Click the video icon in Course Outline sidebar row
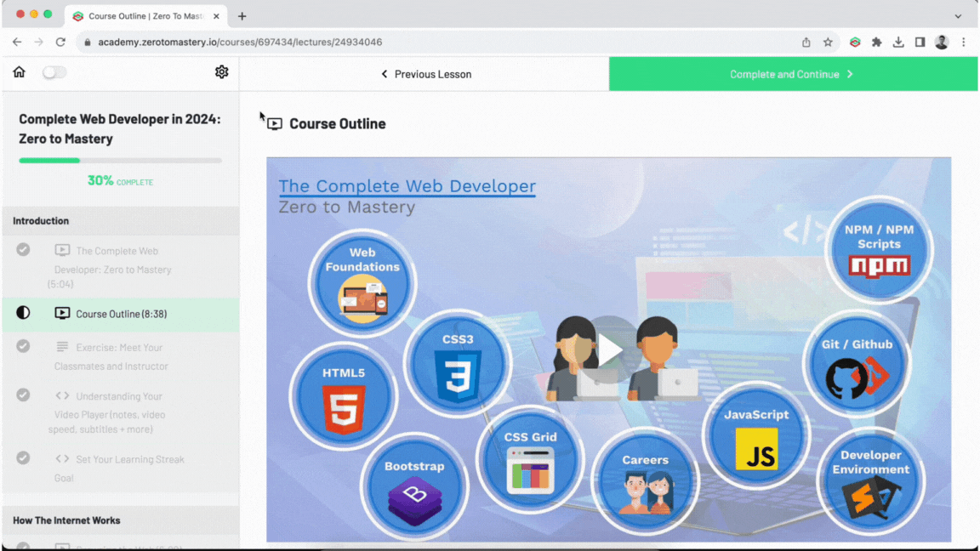980x551 pixels. coord(62,313)
